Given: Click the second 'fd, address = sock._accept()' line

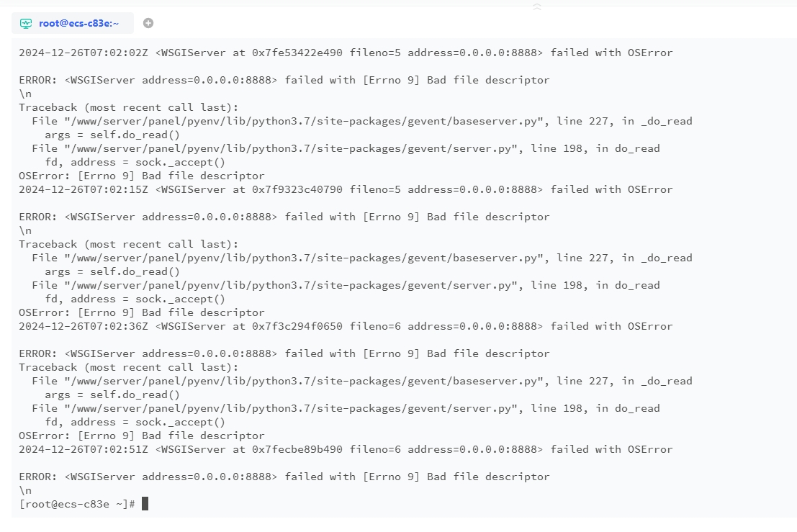Looking at the screenshot, I should 135,299.
